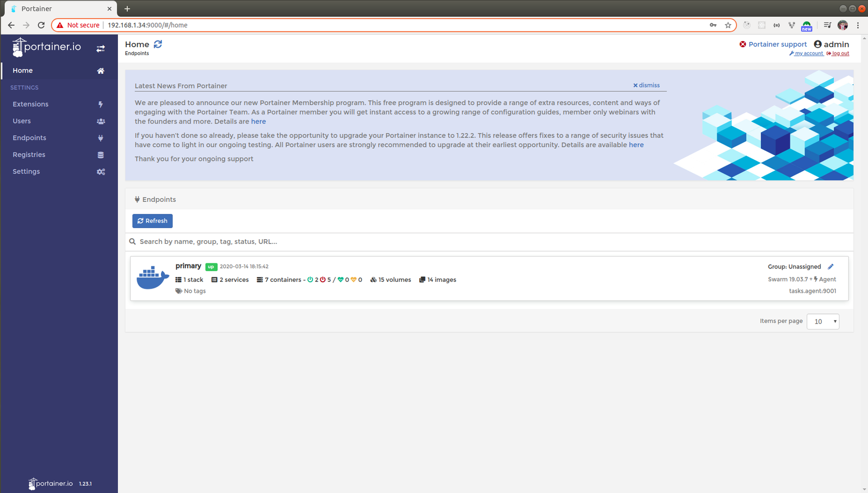Click the '14 images' count
Image resolution: width=868 pixels, height=493 pixels.
438,280
